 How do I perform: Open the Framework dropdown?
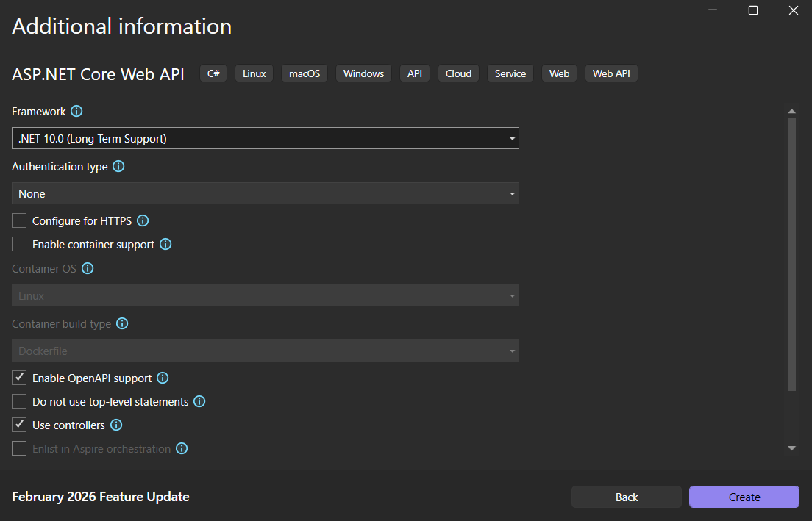(x=265, y=138)
